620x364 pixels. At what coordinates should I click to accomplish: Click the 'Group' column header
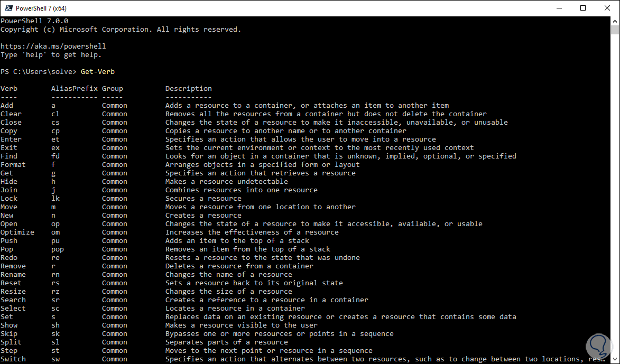point(112,89)
